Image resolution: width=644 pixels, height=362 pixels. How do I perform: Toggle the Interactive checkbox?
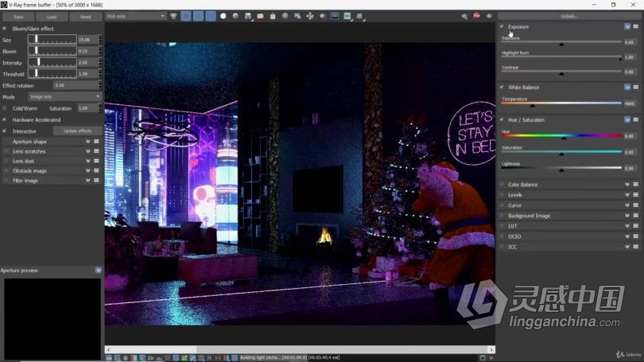[5, 131]
